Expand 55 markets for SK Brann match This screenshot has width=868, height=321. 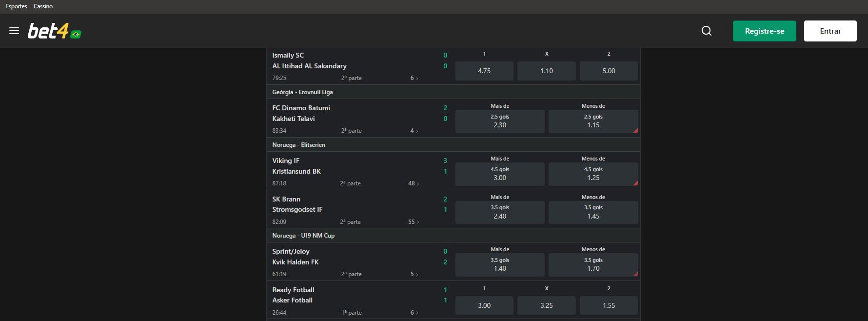coord(414,222)
